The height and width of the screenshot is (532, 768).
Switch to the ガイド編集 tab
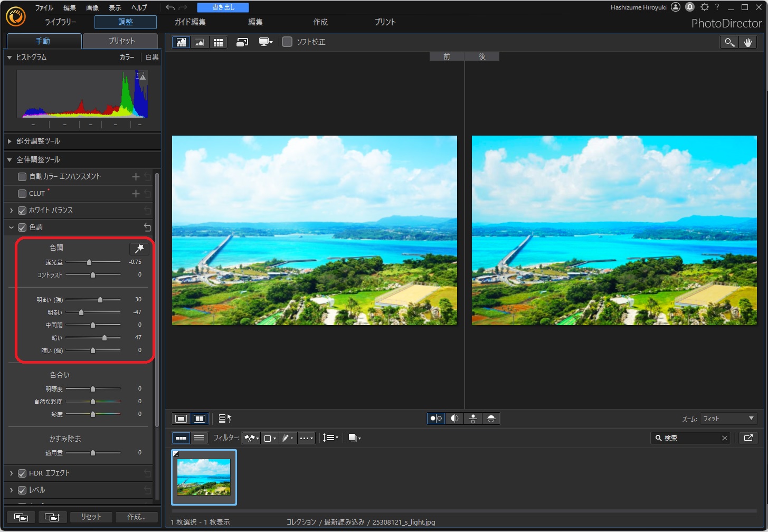click(191, 22)
